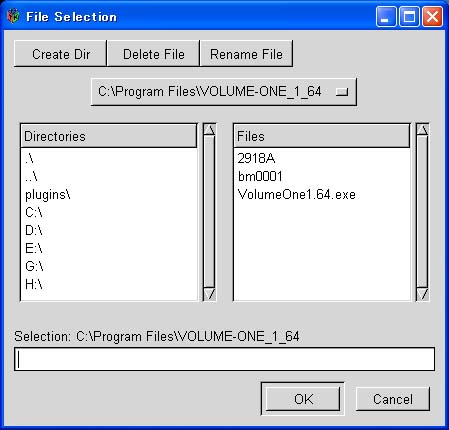Choose the C:\ drive in Directories

[x=34, y=212]
